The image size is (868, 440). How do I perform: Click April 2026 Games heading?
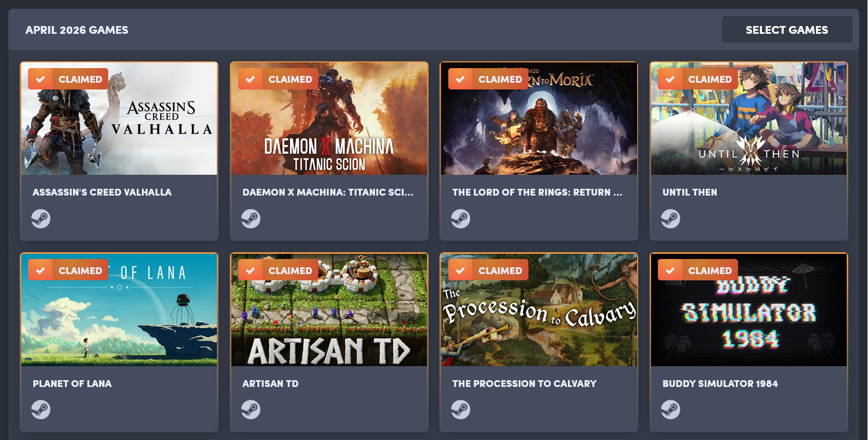coord(77,30)
